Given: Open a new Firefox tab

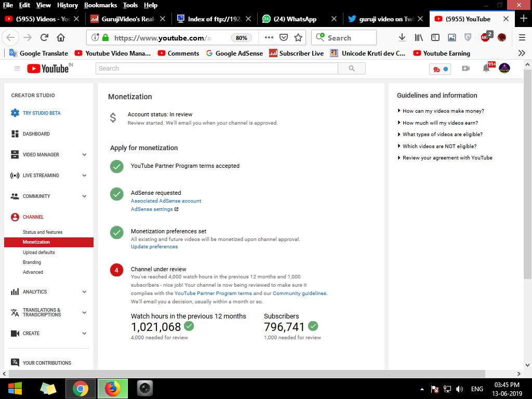Looking at the screenshot, I should (x=523, y=19).
